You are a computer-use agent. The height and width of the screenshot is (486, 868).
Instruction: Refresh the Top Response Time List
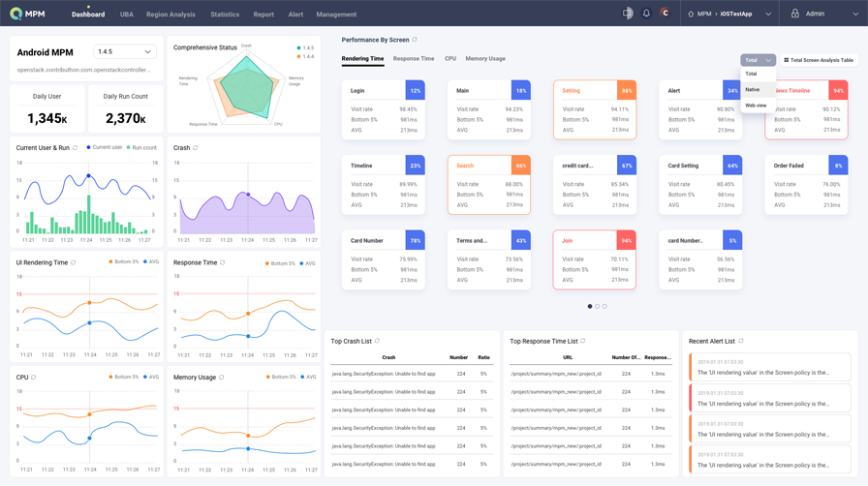[583, 341]
